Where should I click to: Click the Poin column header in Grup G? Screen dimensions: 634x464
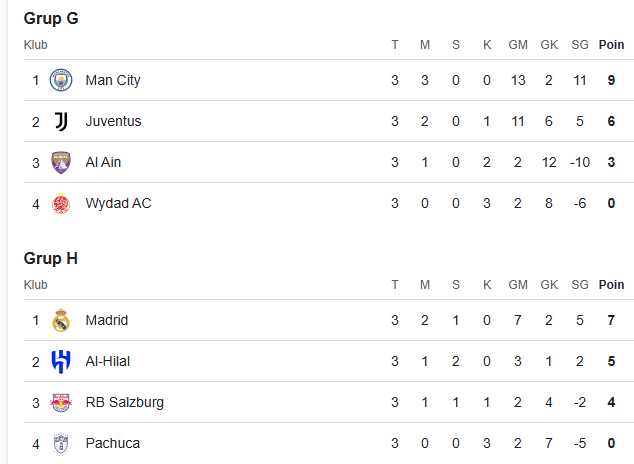point(611,44)
